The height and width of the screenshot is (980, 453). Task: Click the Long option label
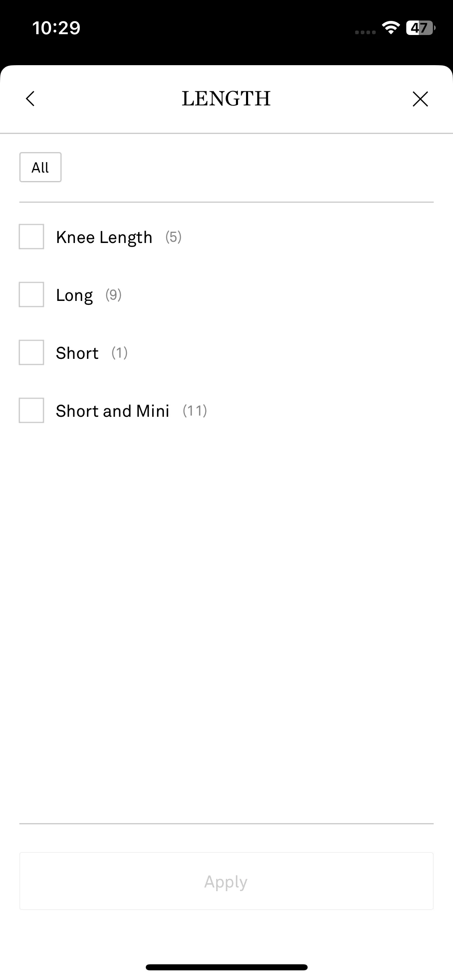click(74, 295)
